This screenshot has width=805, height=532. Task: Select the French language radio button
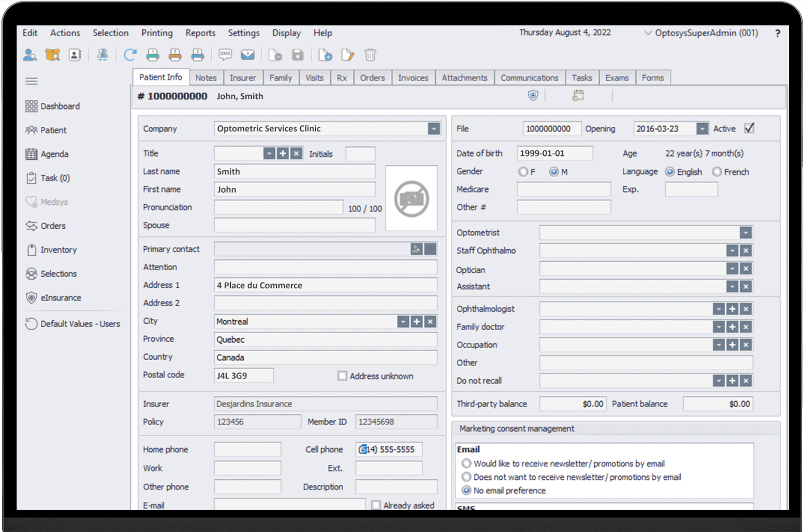tap(717, 172)
